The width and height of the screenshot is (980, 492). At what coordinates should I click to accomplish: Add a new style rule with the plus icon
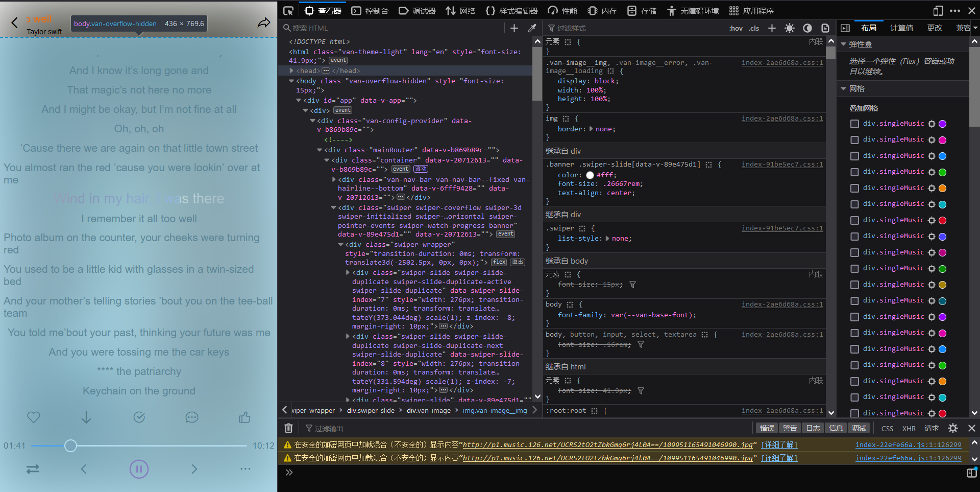(x=772, y=28)
